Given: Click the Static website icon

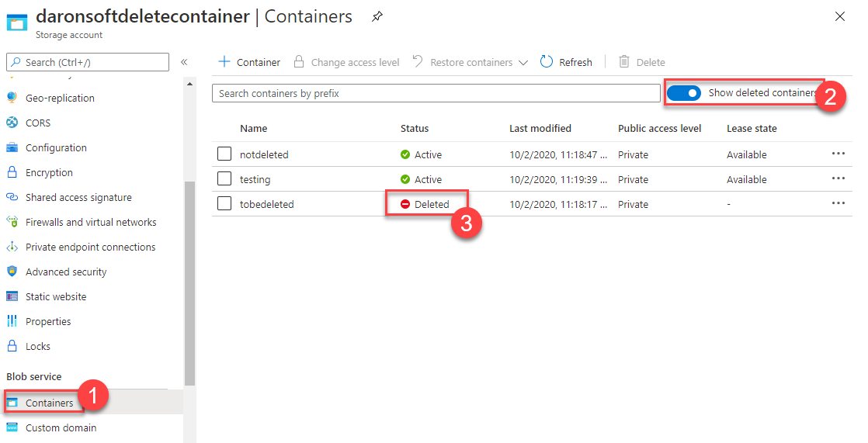Looking at the screenshot, I should coord(12,296).
